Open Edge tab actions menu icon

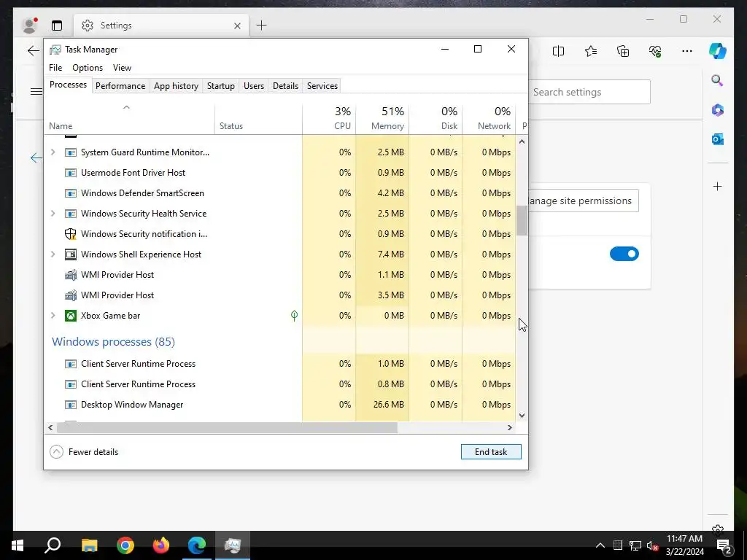[x=57, y=26]
